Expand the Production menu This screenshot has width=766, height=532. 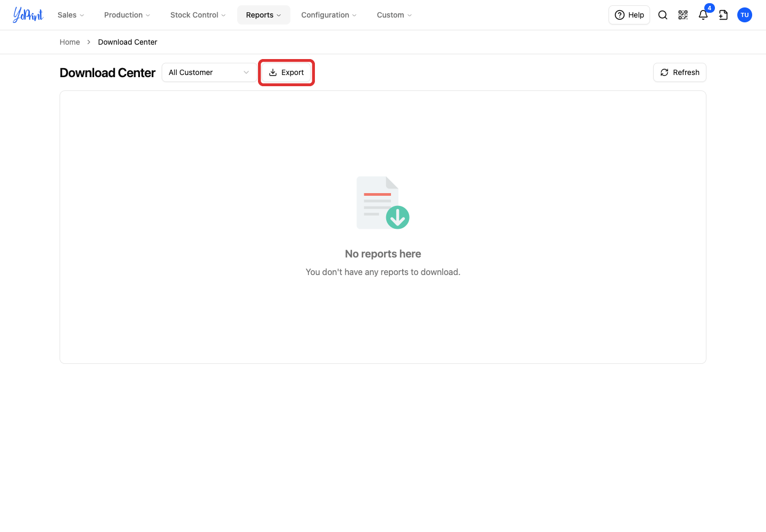pyautogui.click(x=127, y=15)
